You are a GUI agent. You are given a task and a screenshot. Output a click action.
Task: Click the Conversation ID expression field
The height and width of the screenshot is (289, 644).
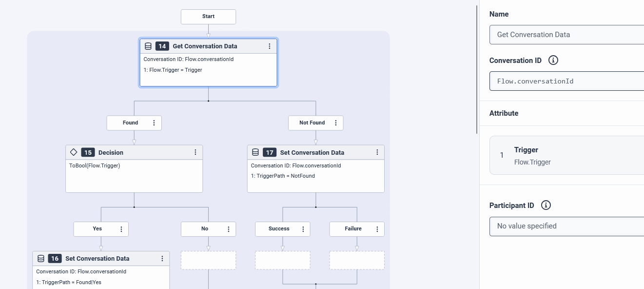click(566, 81)
